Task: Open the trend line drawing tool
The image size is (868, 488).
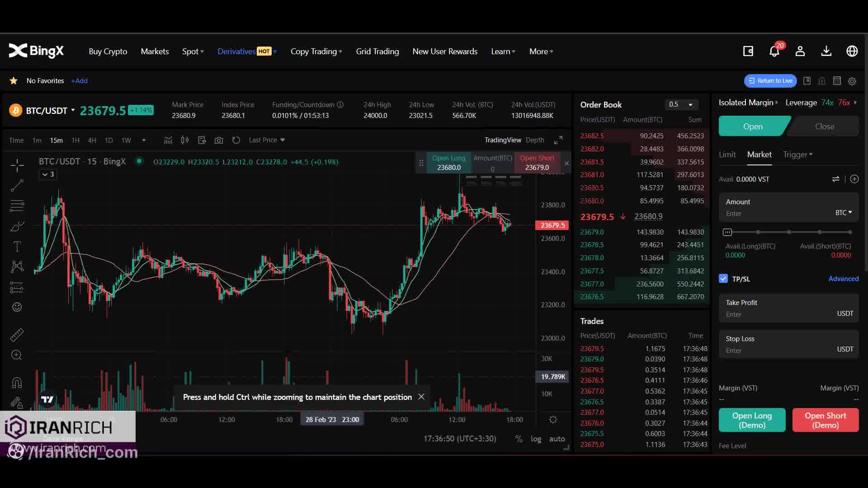Action: (x=17, y=185)
